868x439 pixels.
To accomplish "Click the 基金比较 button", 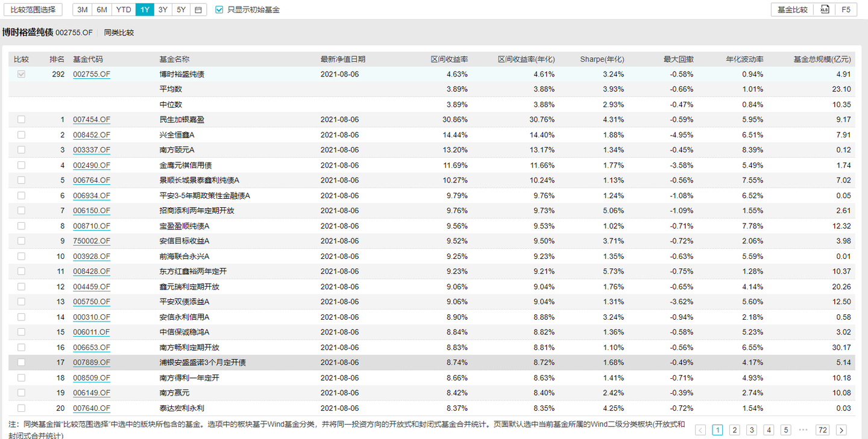I will (792, 10).
